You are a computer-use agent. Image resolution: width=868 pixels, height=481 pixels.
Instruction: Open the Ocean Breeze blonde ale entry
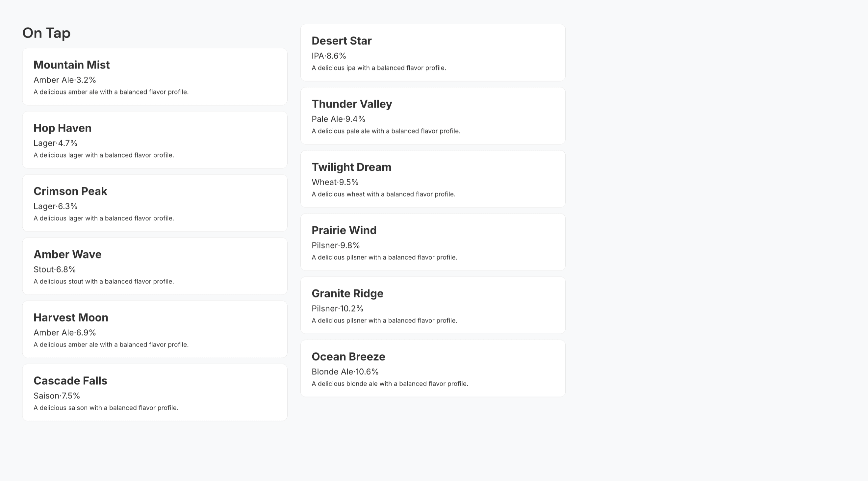pos(433,368)
